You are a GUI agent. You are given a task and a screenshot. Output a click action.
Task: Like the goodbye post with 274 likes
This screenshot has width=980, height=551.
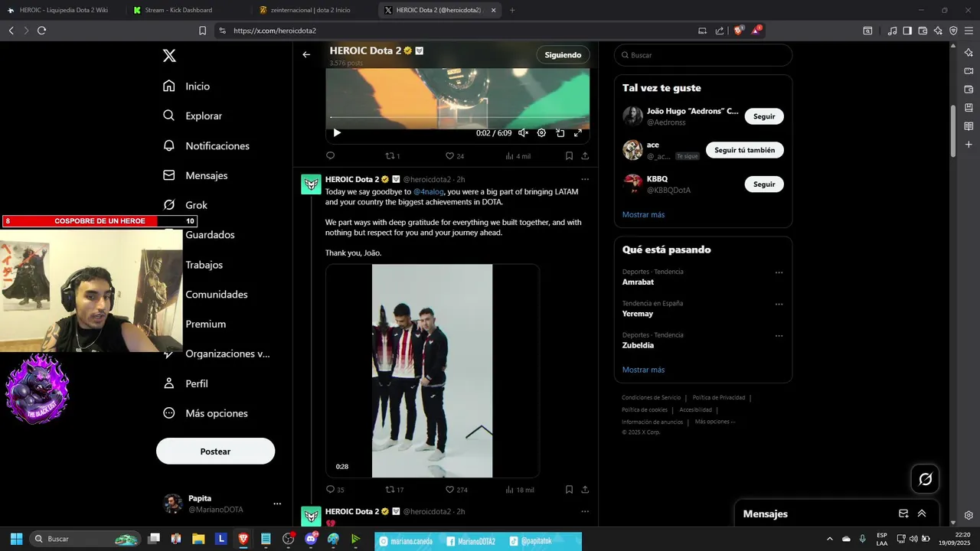click(x=456, y=490)
